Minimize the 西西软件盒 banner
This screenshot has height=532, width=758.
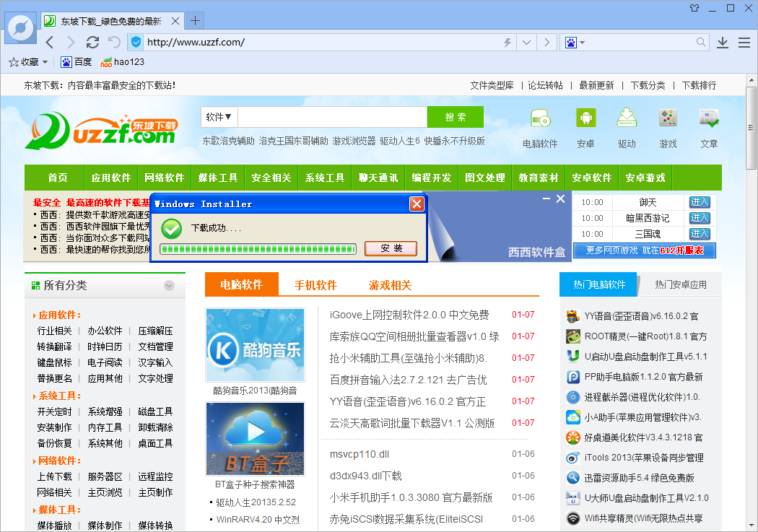[x=546, y=199]
